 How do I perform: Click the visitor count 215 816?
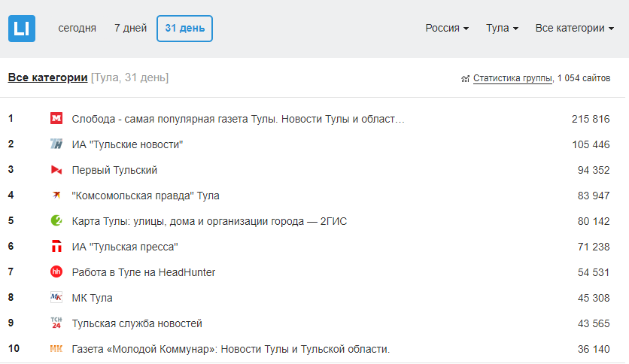pyautogui.click(x=591, y=119)
